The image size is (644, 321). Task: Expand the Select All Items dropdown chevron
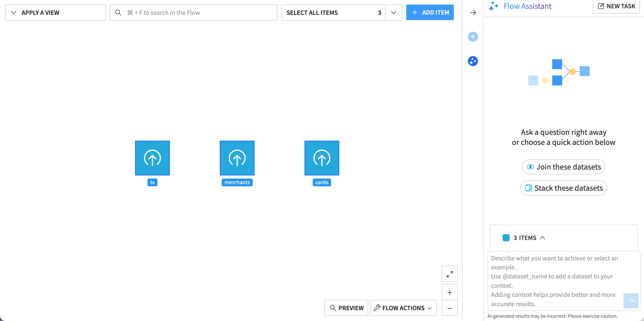pyautogui.click(x=393, y=12)
